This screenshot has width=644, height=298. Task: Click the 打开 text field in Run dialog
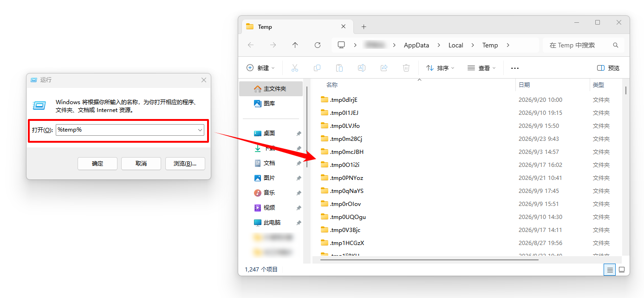pyautogui.click(x=130, y=130)
